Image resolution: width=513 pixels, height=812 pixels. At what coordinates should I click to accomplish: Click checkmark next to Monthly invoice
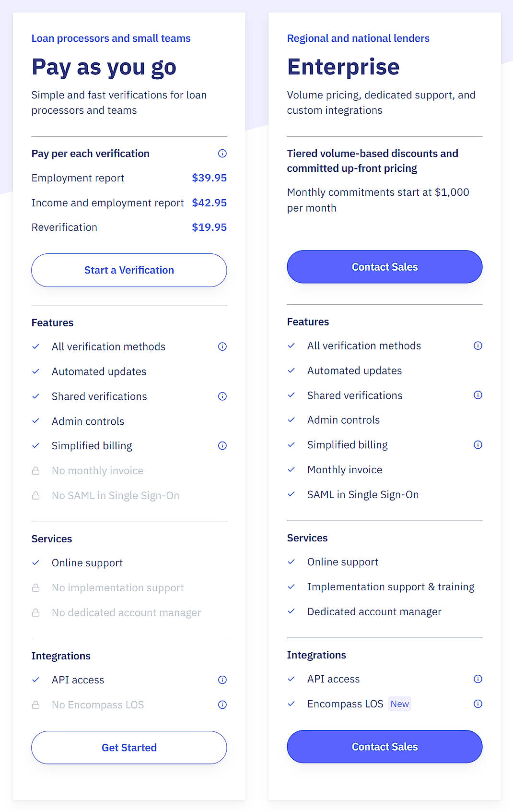pyautogui.click(x=291, y=469)
